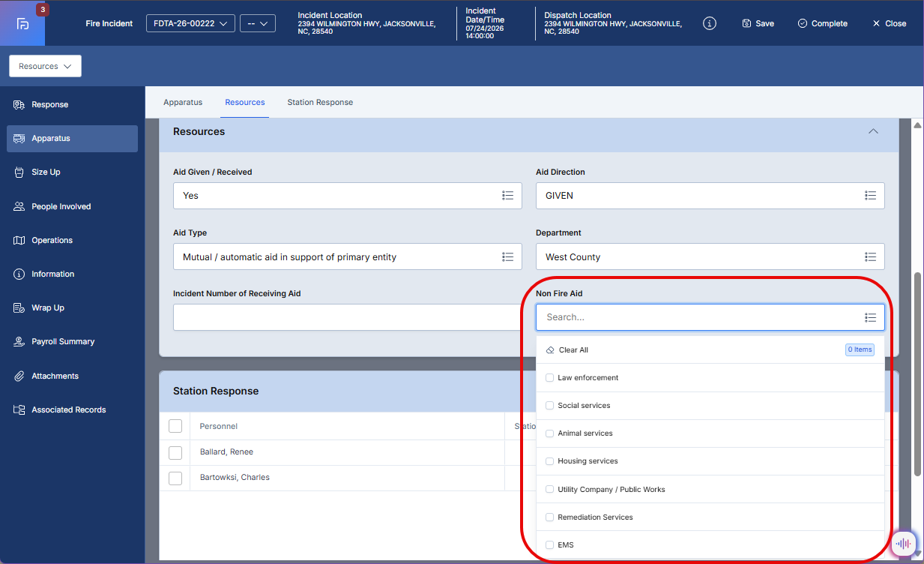The height and width of the screenshot is (564, 924).
Task: Open list icon in Aid Type field
Action: [508, 256]
